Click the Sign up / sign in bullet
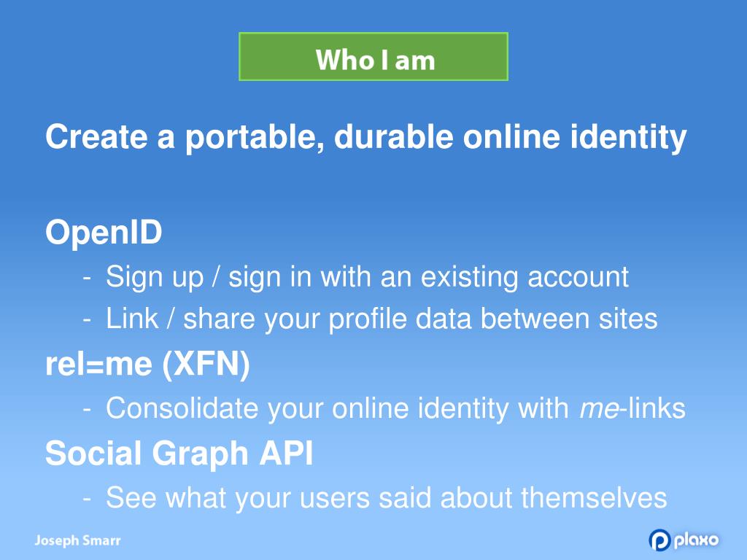Image resolution: width=747 pixels, height=560 pixels. 367,277
